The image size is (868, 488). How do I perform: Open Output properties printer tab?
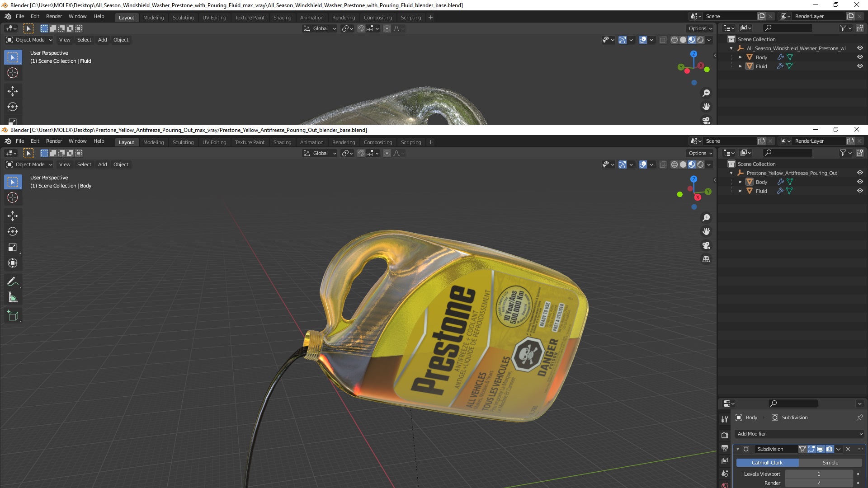pos(725,448)
